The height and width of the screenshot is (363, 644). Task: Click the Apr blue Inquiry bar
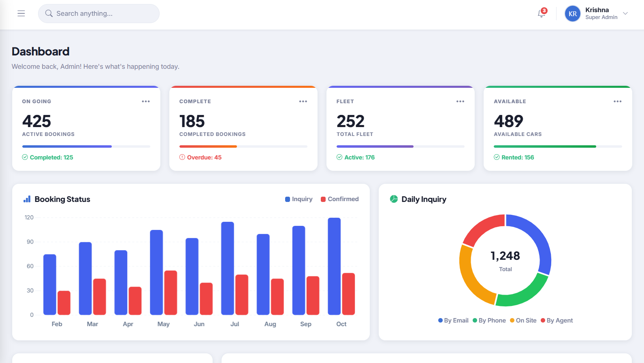[x=121, y=282]
